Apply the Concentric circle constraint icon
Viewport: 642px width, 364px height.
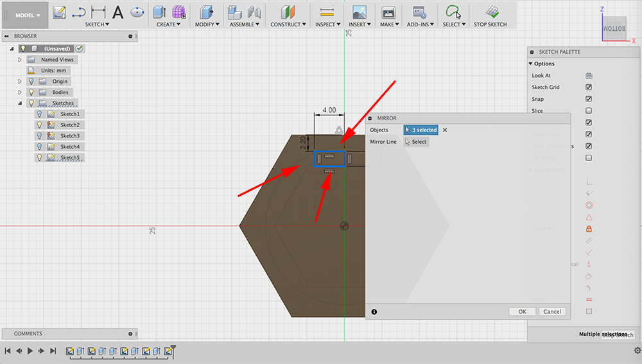(x=589, y=205)
